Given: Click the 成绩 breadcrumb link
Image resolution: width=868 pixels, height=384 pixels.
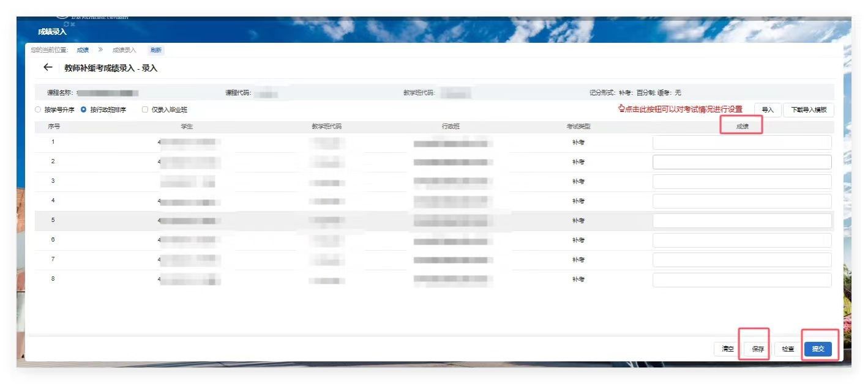Looking at the screenshot, I should coord(83,50).
